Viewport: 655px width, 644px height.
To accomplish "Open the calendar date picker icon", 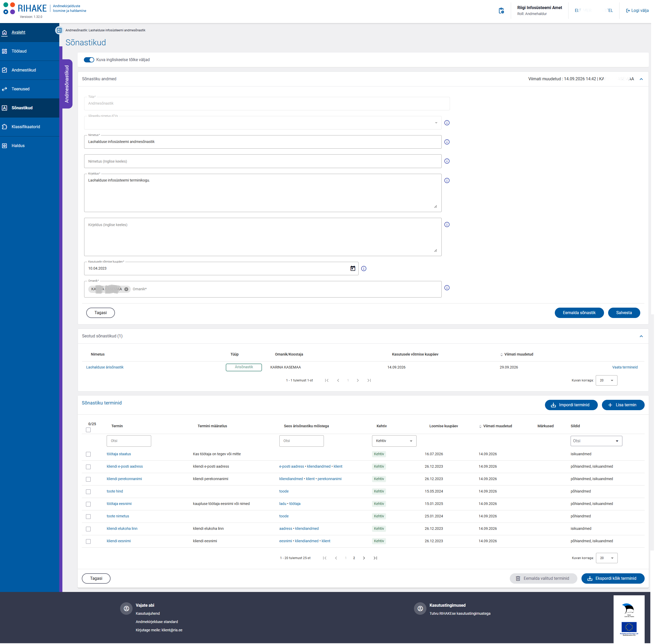I will [x=353, y=269].
